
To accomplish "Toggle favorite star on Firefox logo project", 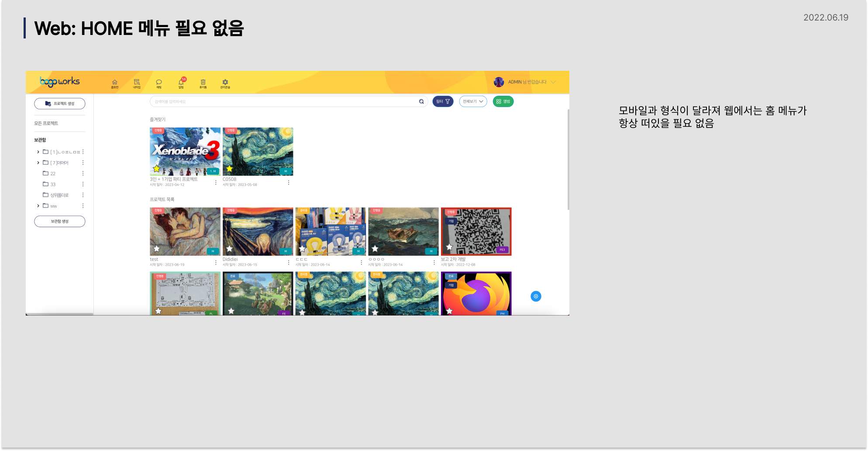I will coord(449,311).
